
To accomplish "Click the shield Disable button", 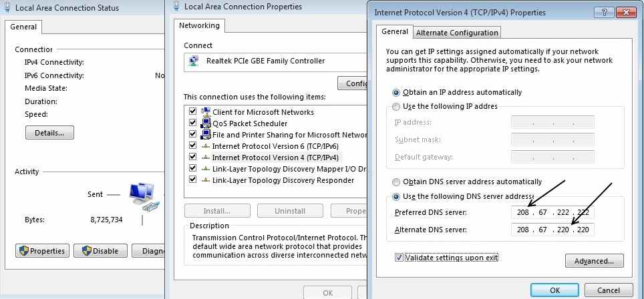I will 100,250.
